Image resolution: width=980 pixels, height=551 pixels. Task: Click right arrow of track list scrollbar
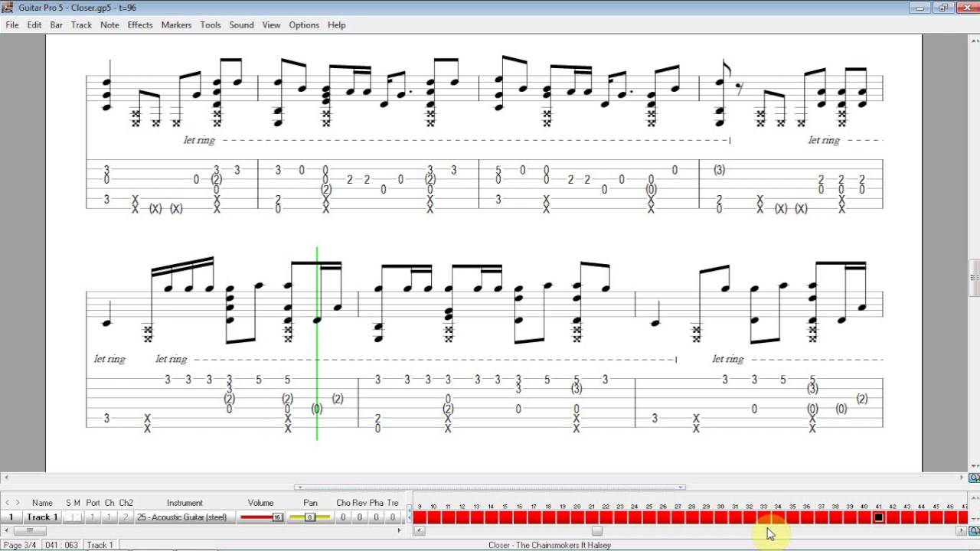coord(400,531)
